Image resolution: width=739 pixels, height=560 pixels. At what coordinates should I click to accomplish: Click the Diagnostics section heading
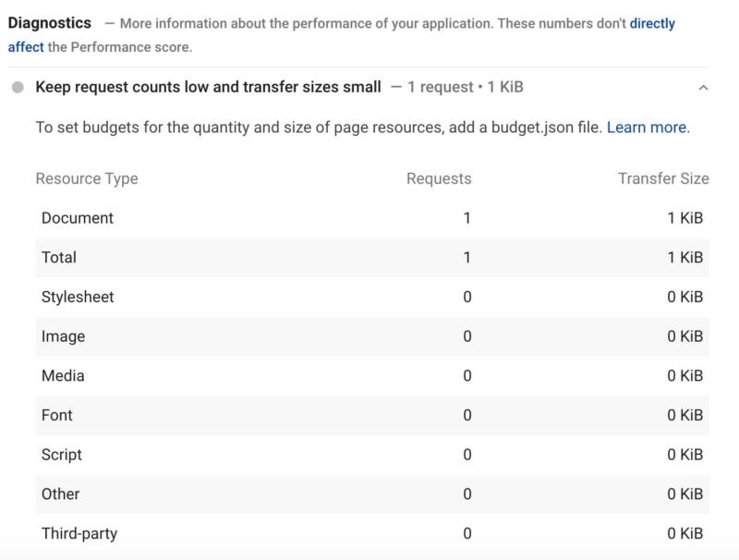click(50, 22)
